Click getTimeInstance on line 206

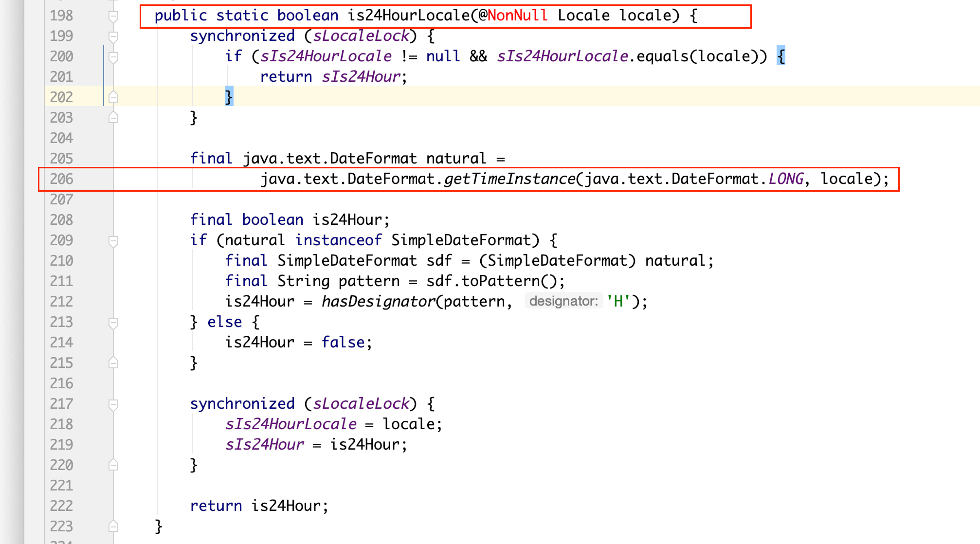(510, 179)
